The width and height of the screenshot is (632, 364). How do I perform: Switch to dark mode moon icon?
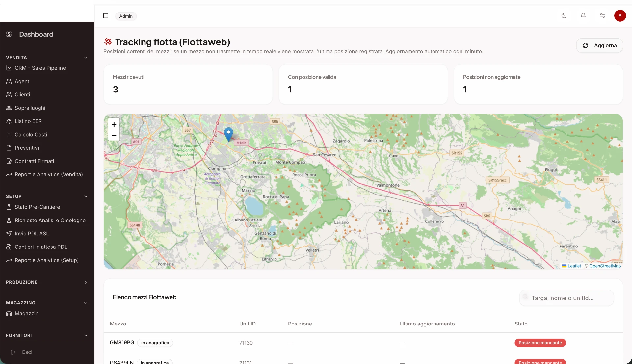(564, 16)
